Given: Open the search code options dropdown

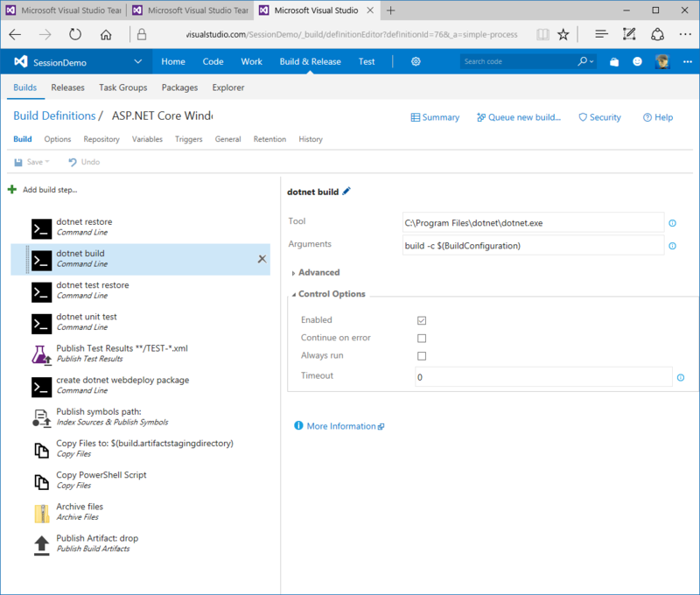Looking at the screenshot, I should (591, 61).
